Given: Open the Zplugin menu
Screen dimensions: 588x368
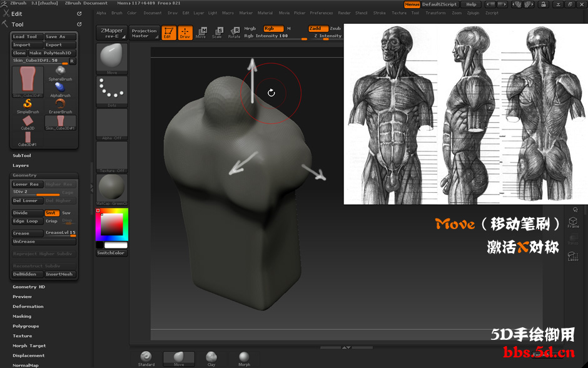Looking at the screenshot, I should 474,13.
